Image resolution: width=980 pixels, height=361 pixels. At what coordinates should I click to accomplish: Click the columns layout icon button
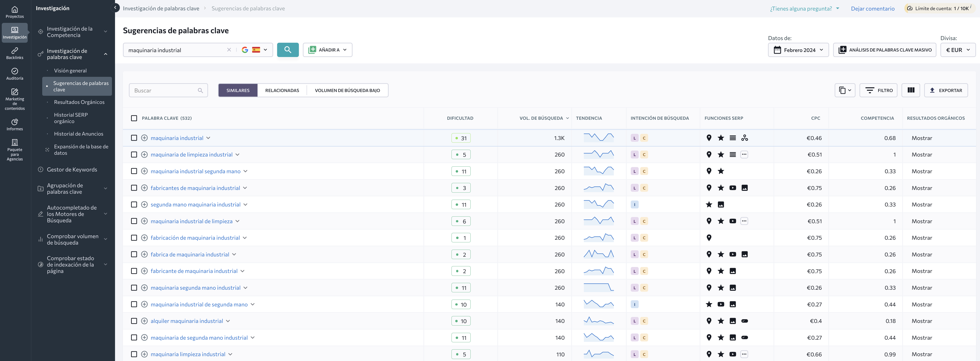click(911, 90)
